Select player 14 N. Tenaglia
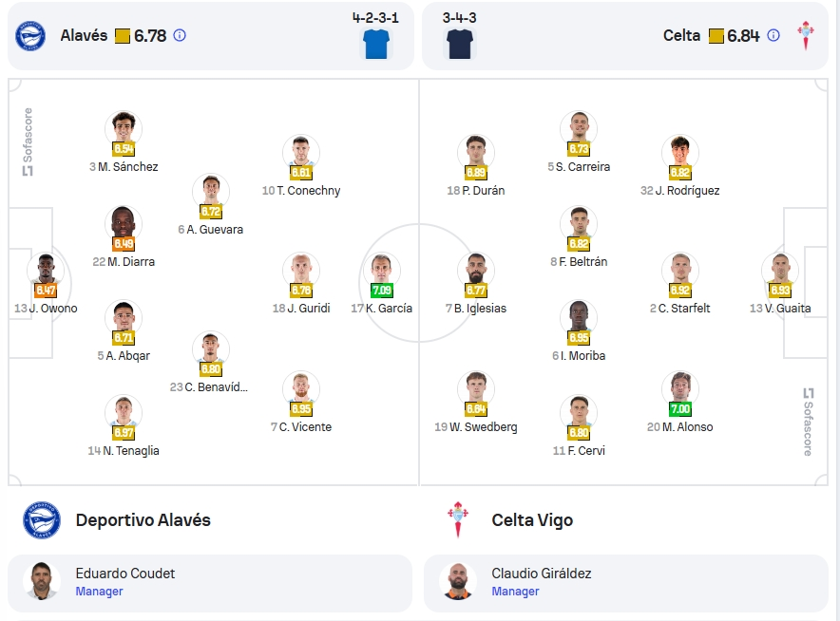Screen dimensions: 840x621 pyautogui.click(x=124, y=426)
